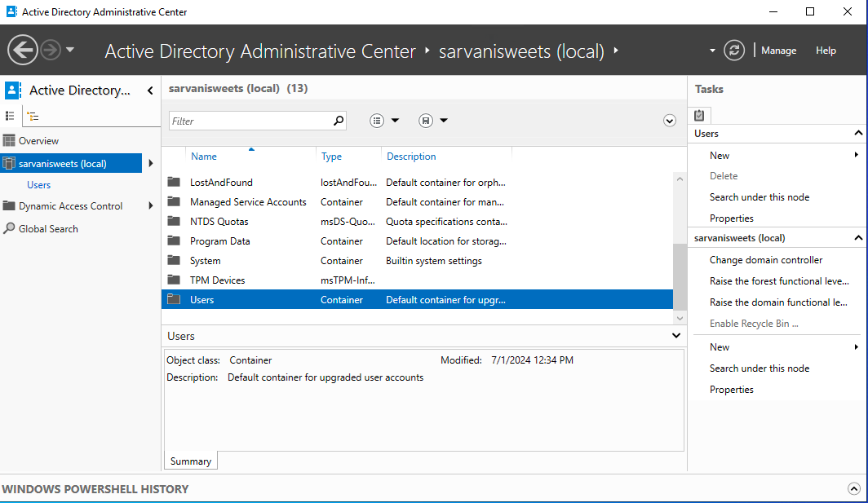The width and height of the screenshot is (868, 503).
Task: Open Properties under Users tasks
Action: point(731,218)
